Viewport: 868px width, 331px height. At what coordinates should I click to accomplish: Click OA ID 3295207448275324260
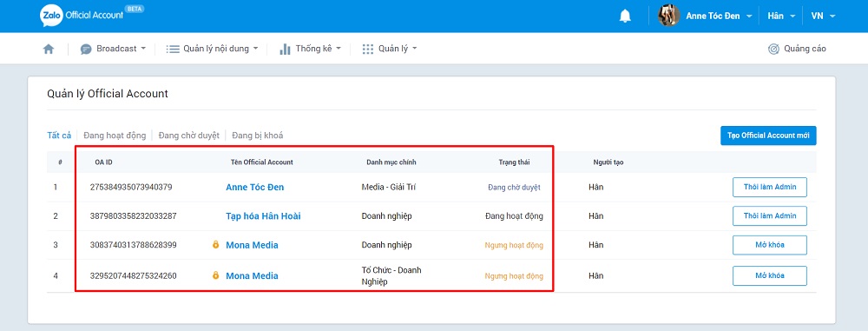(x=134, y=275)
